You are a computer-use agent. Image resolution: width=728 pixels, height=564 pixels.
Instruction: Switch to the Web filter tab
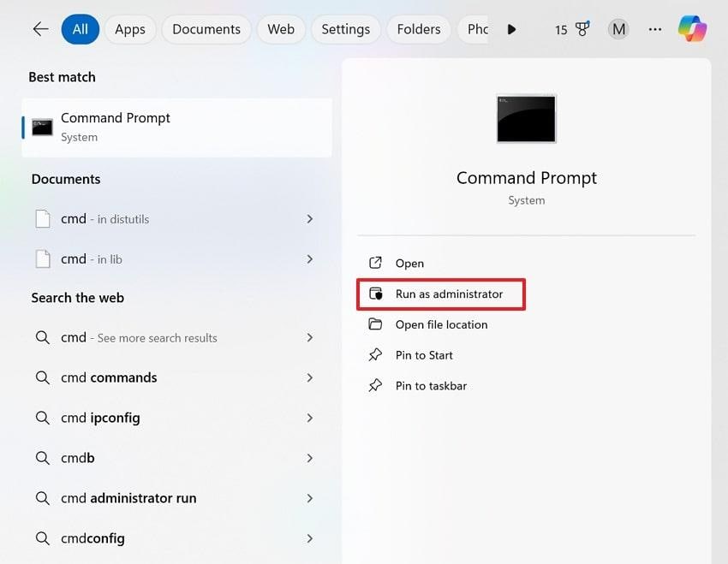[281, 29]
